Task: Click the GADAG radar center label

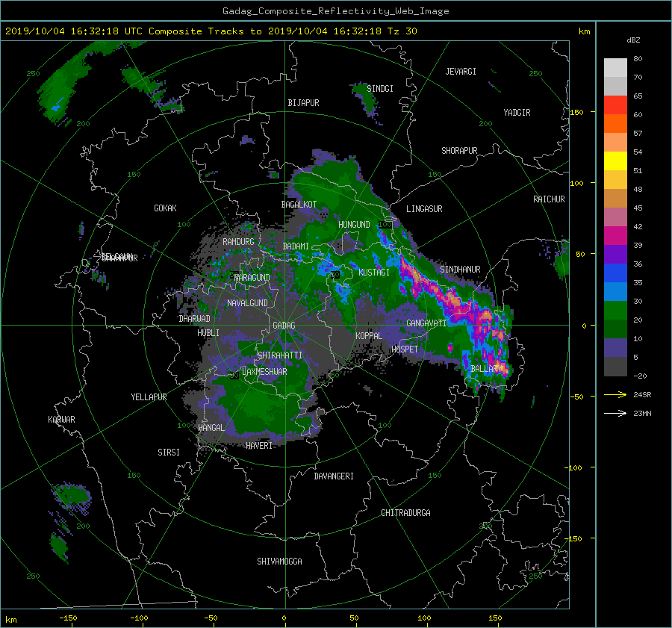Action: point(284,326)
